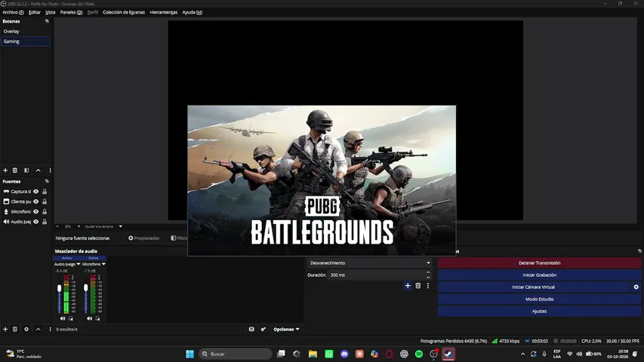Zoom in preview with plus icon
Screen dimensions: 644x362
point(79,226)
